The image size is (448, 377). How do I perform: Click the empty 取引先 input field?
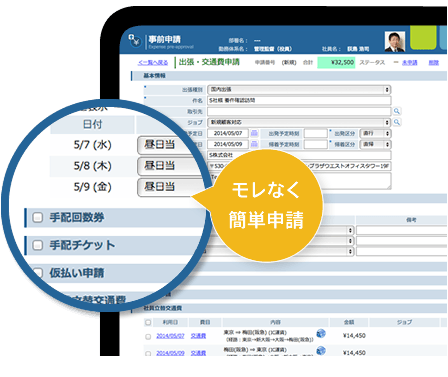[x=299, y=111]
